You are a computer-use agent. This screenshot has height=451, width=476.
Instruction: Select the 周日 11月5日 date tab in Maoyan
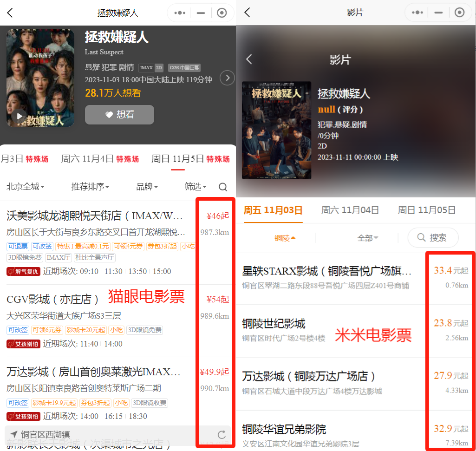pos(190,159)
